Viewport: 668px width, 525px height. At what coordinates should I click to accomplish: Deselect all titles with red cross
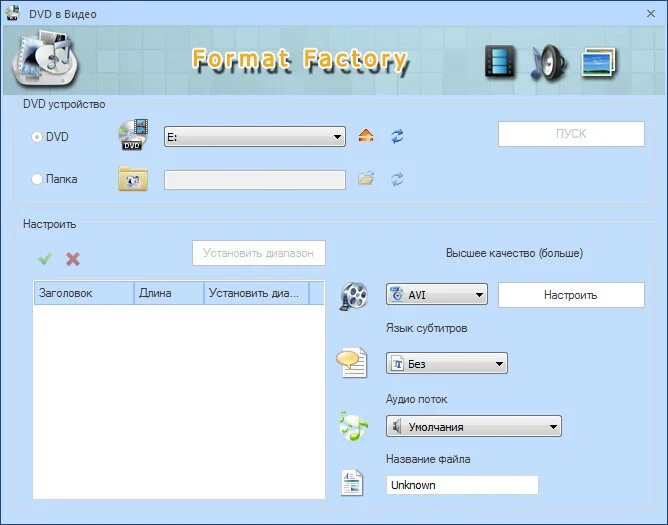coord(73,259)
